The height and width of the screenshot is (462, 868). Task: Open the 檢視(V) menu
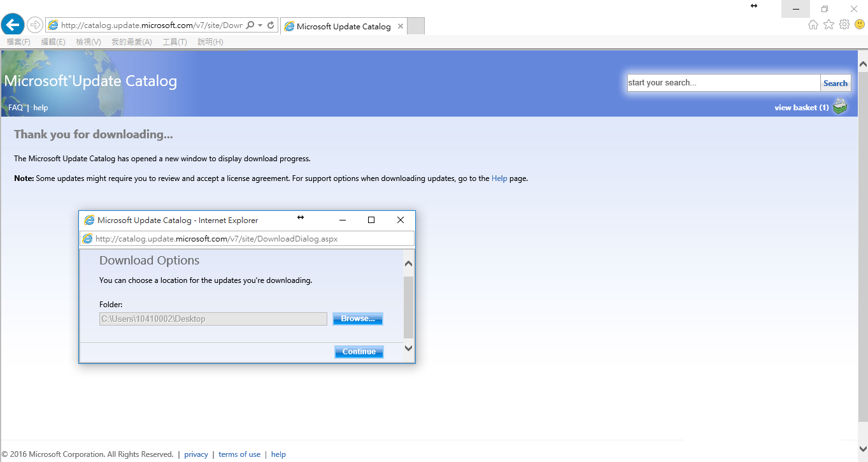click(x=89, y=42)
